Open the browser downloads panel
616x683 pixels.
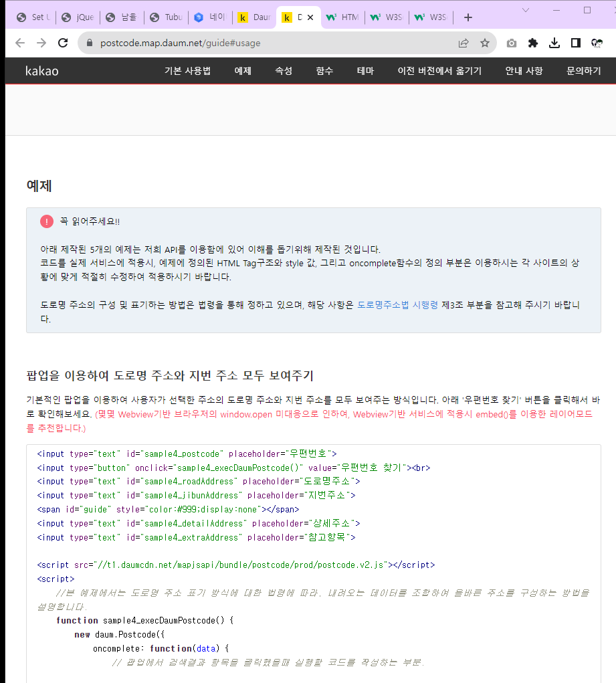pyautogui.click(x=554, y=43)
